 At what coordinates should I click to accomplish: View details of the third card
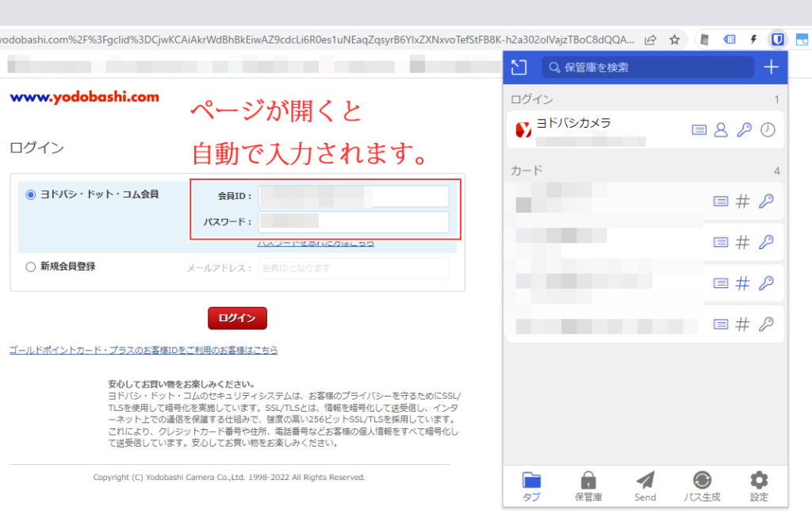720,283
